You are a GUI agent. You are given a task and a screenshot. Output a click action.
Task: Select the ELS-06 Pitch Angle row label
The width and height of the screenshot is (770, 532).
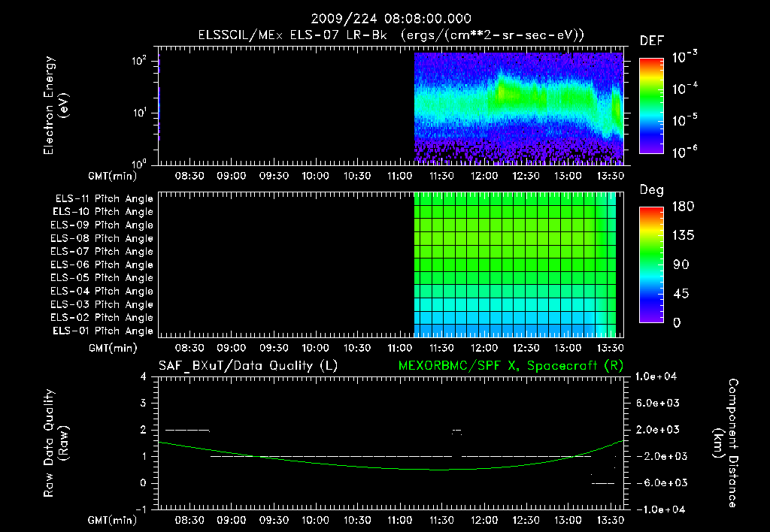(x=102, y=265)
